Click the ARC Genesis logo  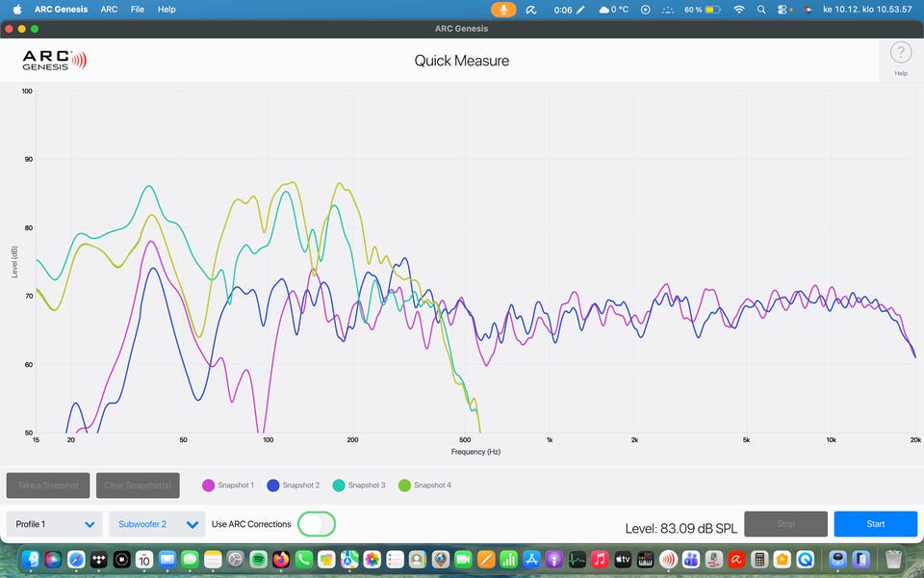54,60
